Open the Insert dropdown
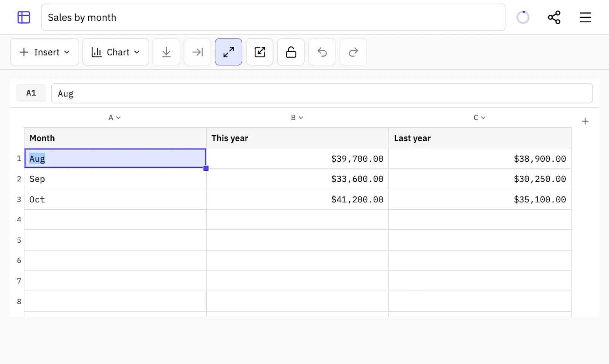609x364 pixels. (x=45, y=52)
